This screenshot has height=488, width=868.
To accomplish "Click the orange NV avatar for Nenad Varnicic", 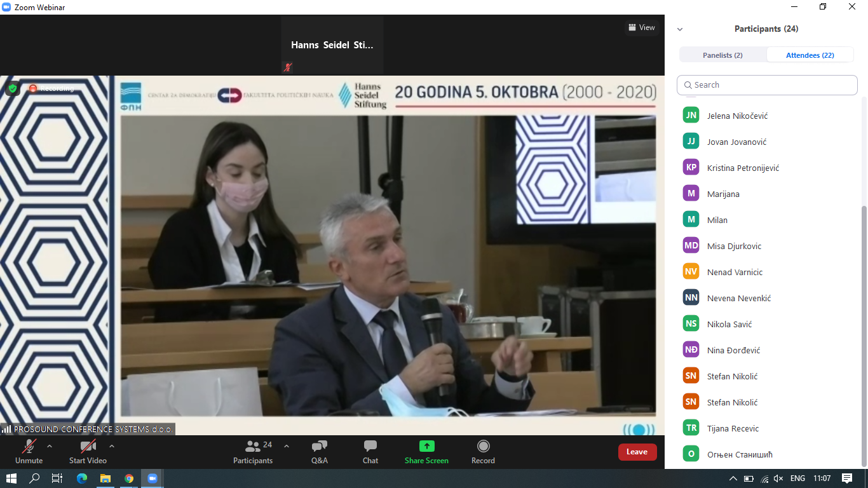I will (691, 271).
